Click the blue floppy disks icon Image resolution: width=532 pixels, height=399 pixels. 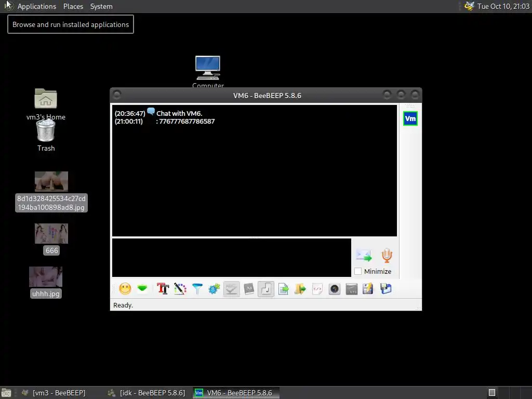click(386, 289)
